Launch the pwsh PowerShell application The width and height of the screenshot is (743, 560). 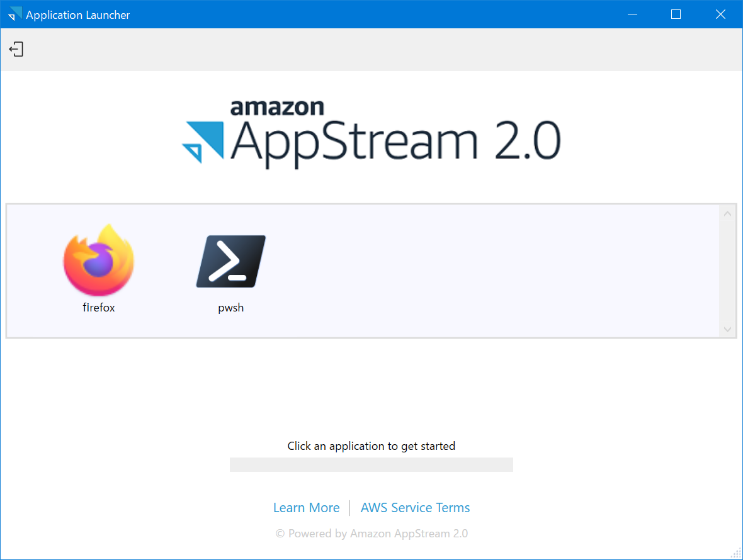(230, 260)
